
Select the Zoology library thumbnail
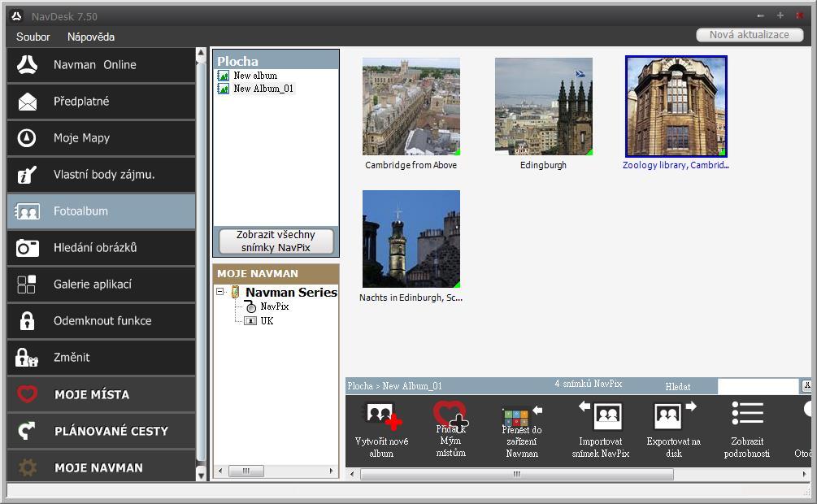(x=676, y=106)
